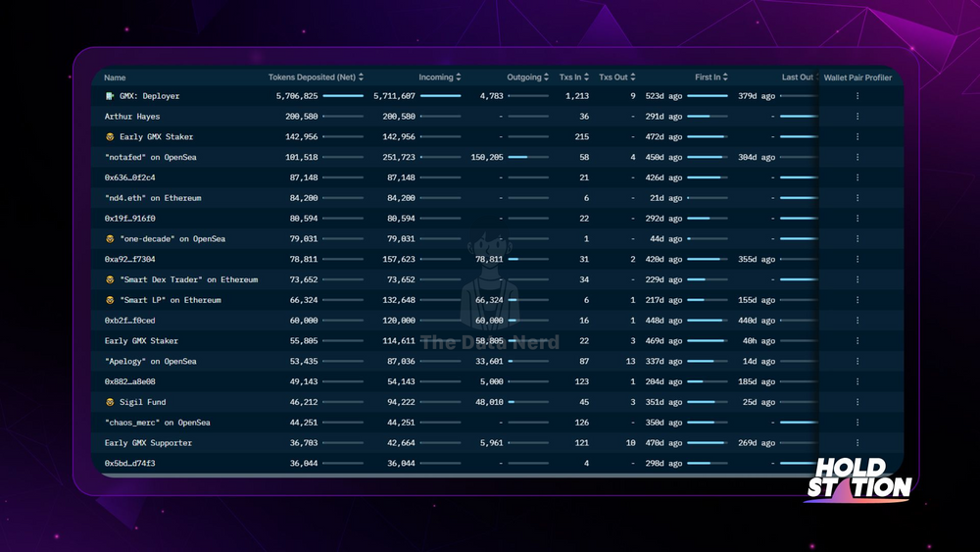The image size is (980, 552).
Task: Click the 0x19f…916f0 address text
Action: pyautogui.click(x=130, y=219)
